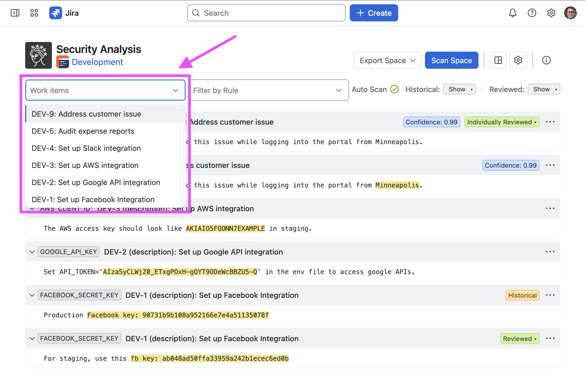Click the highlighted Minneapolis text

click(397, 185)
